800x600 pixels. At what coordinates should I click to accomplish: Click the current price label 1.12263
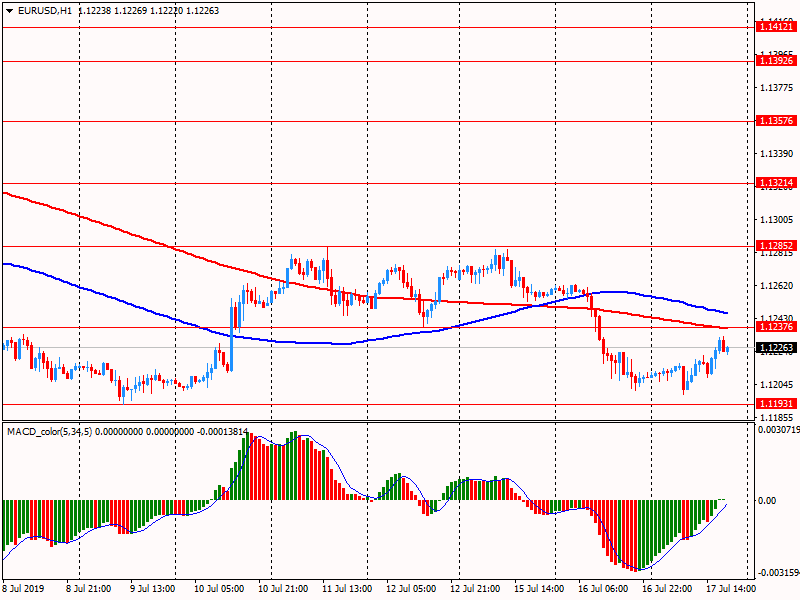pyautogui.click(x=777, y=348)
